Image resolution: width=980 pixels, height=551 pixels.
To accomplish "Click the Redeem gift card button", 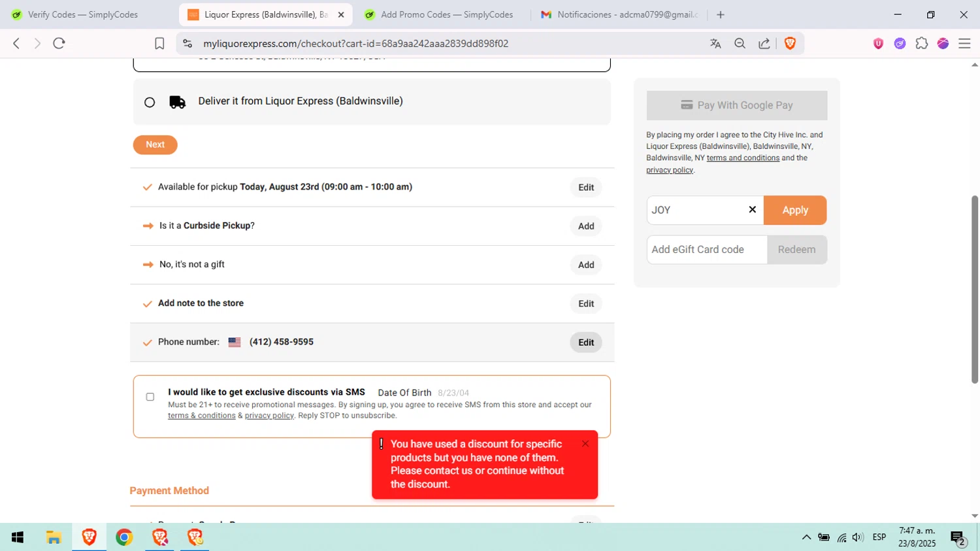I will (x=796, y=250).
